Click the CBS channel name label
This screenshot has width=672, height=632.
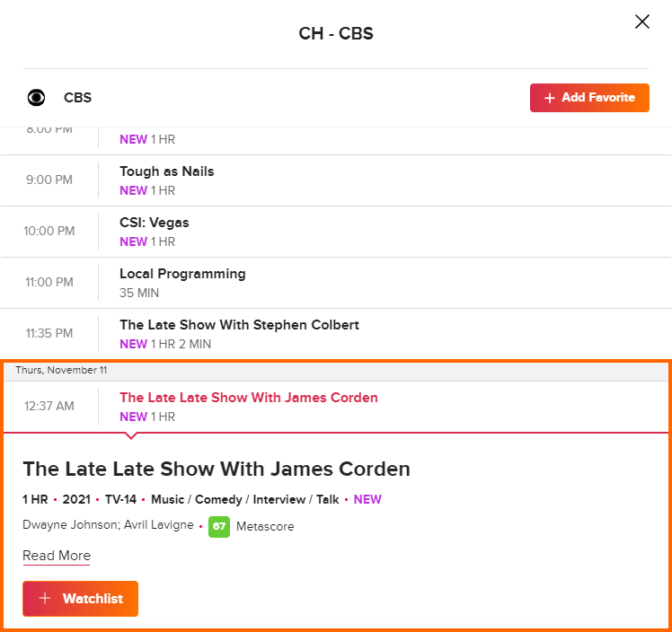(x=77, y=98)
